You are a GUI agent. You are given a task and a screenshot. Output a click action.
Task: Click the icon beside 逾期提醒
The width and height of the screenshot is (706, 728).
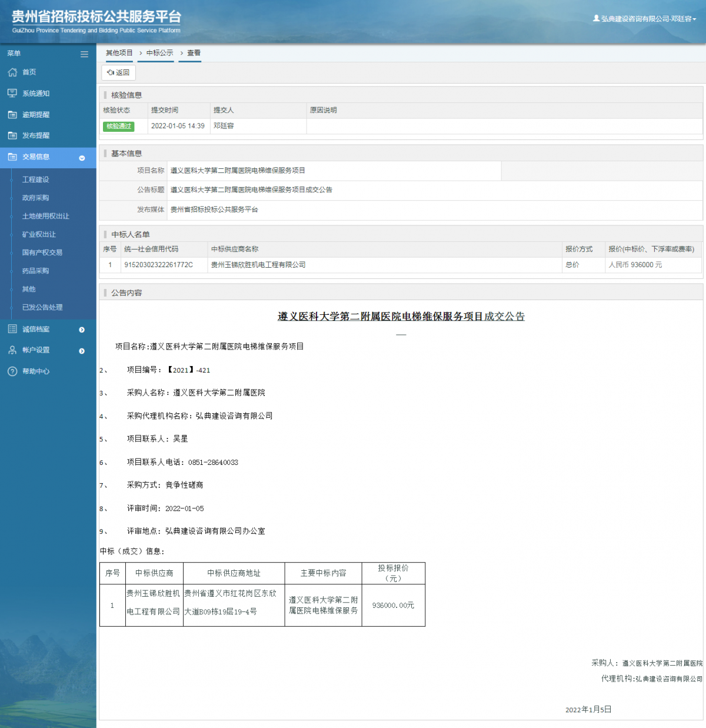(12, 115)
